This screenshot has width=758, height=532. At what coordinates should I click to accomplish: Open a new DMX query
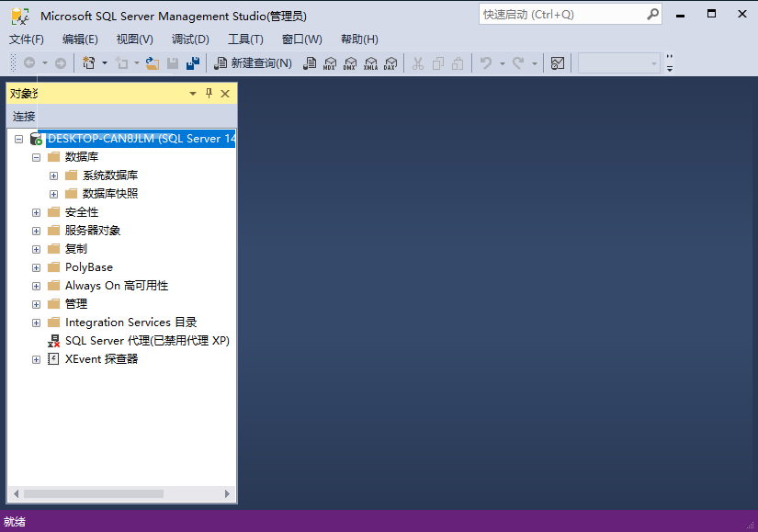[x=350, y=62]
